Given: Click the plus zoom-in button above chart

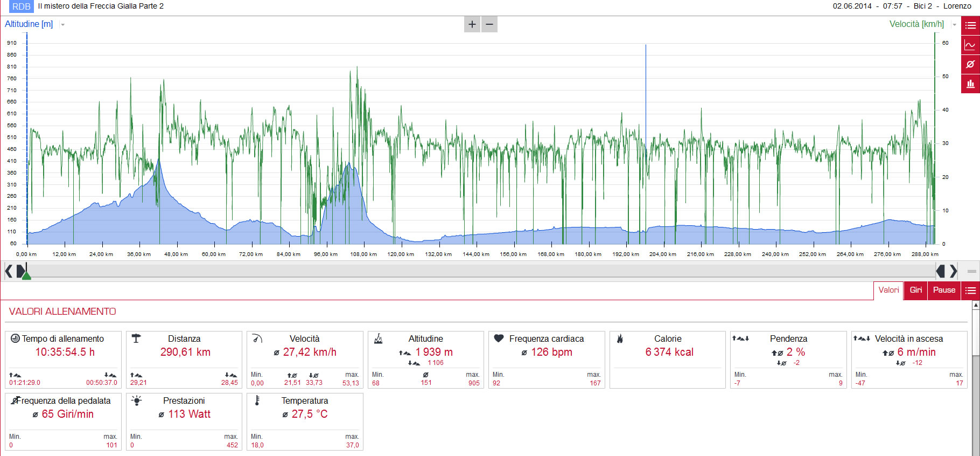Looking at the screenshot, I should pos(472,24).
